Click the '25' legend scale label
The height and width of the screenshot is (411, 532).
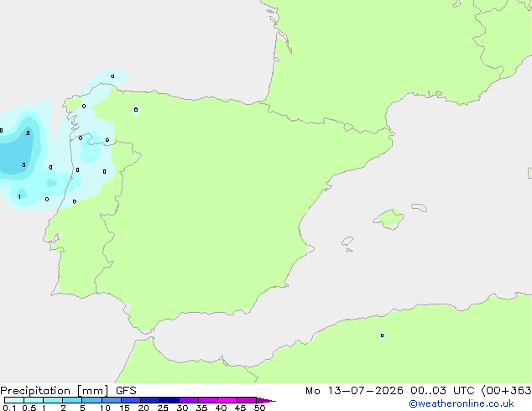163,408
